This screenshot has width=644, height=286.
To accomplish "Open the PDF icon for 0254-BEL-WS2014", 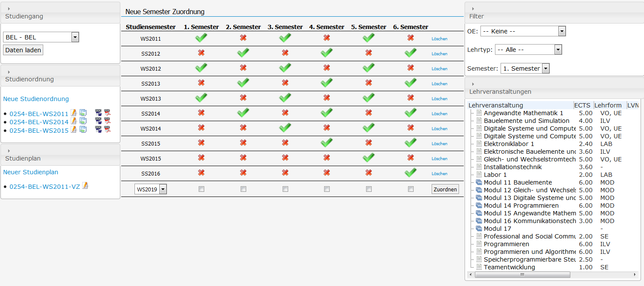I will pos(107,121).
